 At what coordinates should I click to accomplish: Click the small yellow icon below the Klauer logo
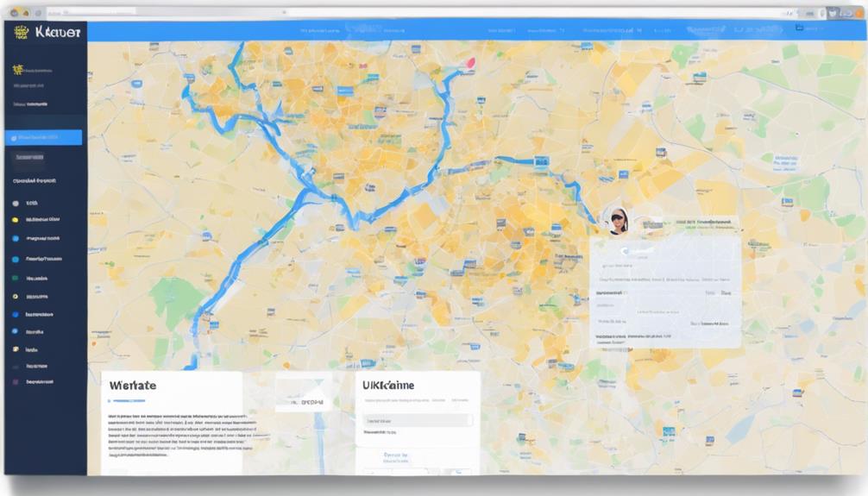point(16,71)
